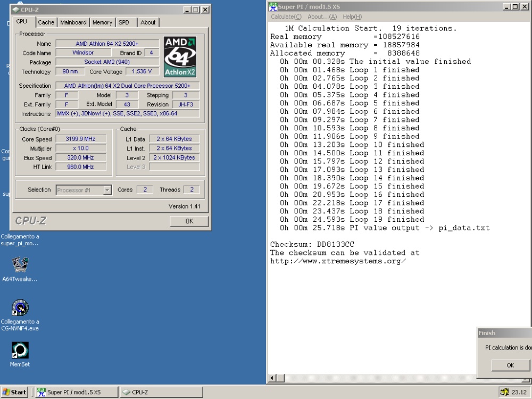Image resolution: width=532 pixels, height=399 pixels.
Task: Switch to the Cache tab in CPU-Z
Action: 46,22
